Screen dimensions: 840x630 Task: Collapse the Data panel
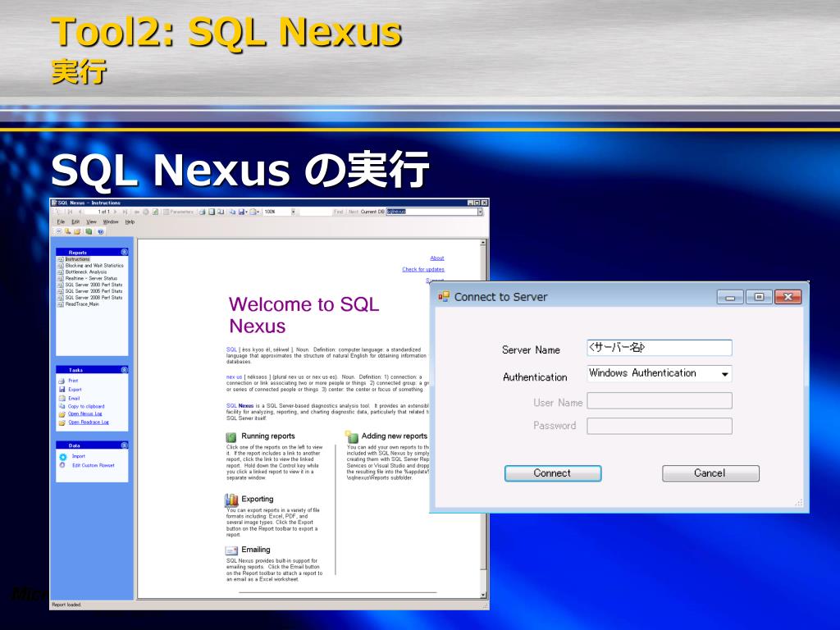pyautogui.click(x=124, y=445)
